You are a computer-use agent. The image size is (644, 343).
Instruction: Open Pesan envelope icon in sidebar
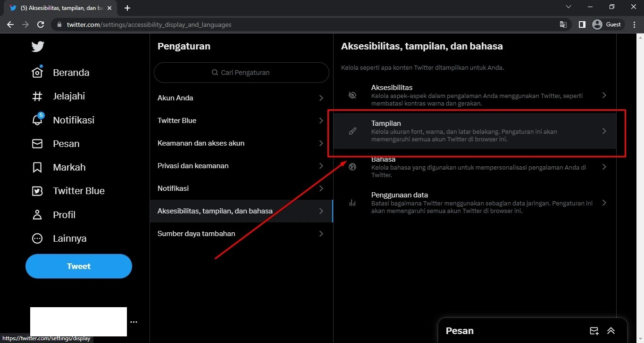coord(37,144)
